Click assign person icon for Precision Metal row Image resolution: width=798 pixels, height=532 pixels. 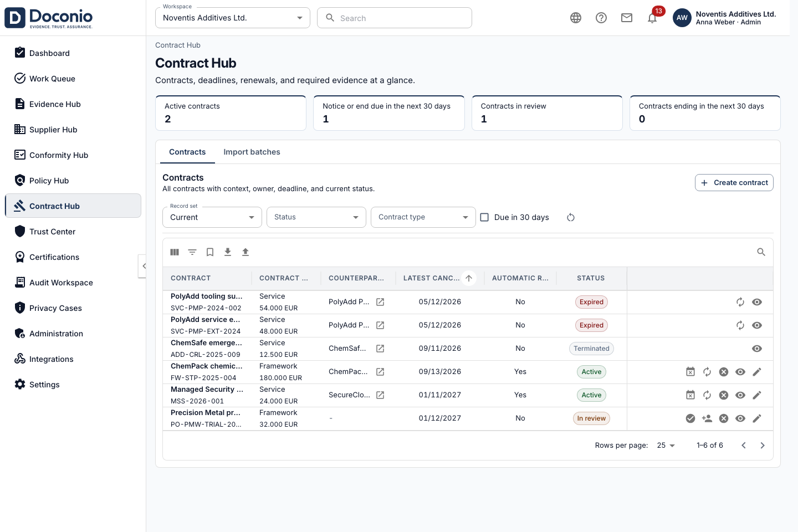click(707, 418)
